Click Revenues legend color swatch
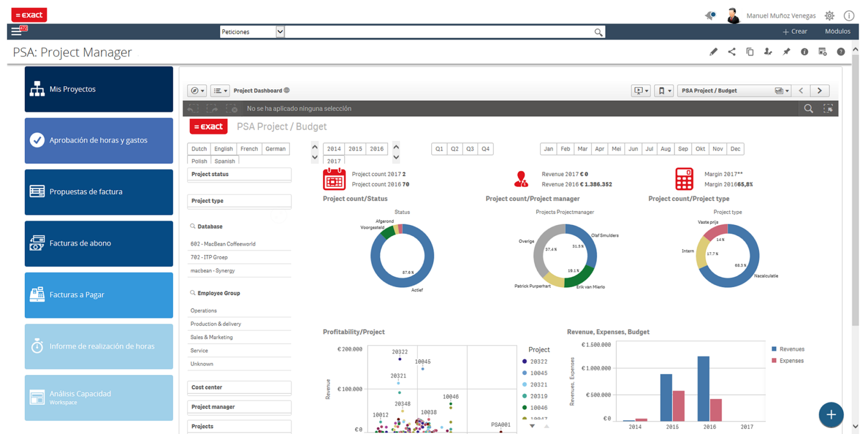The height and width of the screenshot is (434, 868). 774,349
